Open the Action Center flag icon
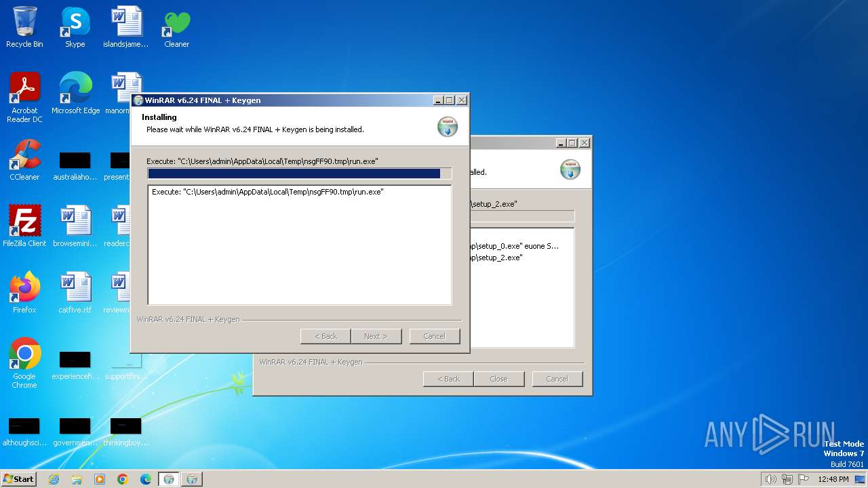This screenshot has height=488, width=868. click(x=804, y=479)
